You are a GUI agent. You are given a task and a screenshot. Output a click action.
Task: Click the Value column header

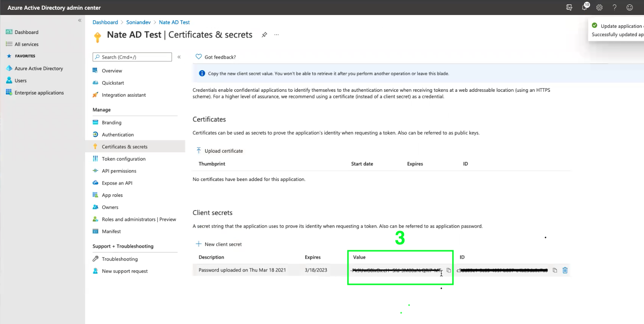coord(359,257)
